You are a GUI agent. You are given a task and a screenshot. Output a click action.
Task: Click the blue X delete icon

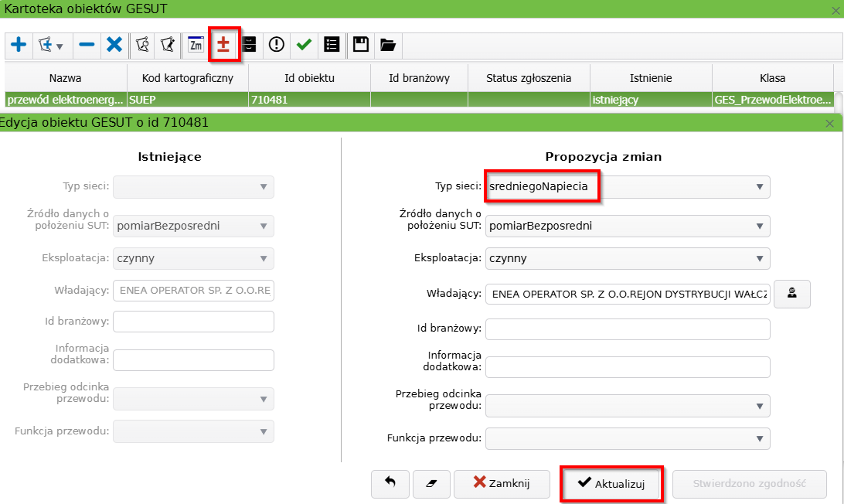coord(114,45)
